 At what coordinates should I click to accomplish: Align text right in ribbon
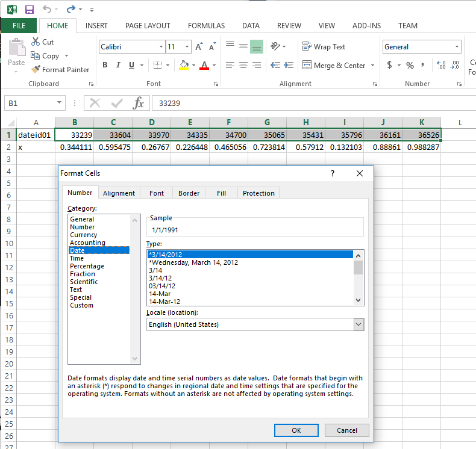(257, 65)
